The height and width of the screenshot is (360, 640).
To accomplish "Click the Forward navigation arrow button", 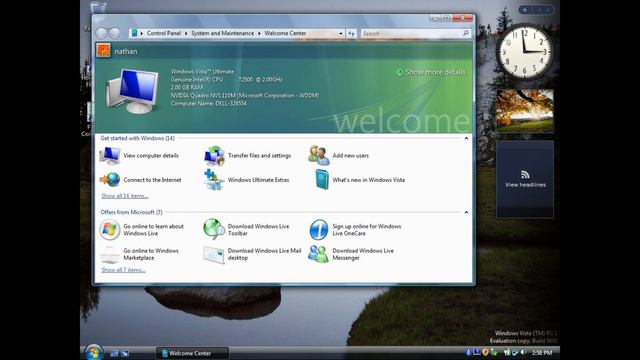I will click(115, 33).
